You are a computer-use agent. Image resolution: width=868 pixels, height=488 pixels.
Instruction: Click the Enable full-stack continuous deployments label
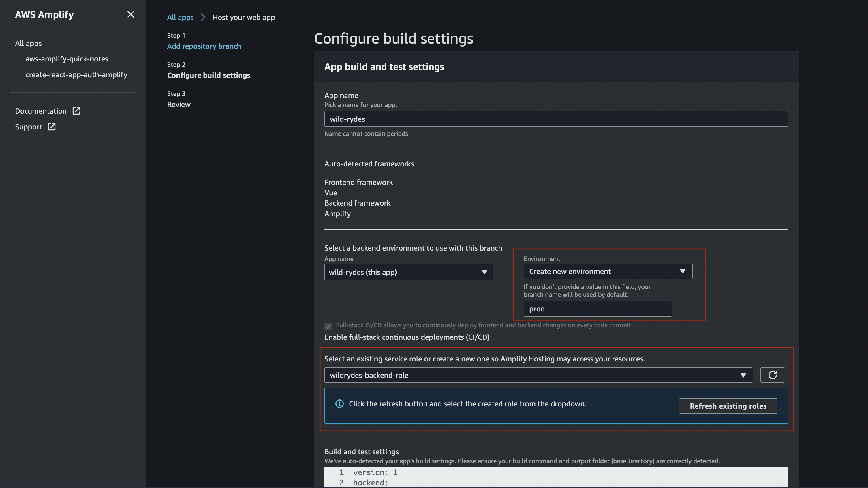407,337
